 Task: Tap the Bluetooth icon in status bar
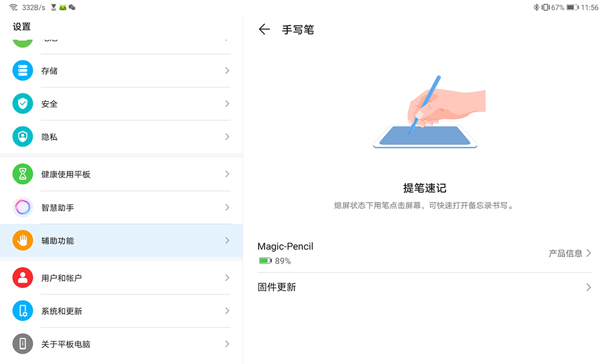536,7
